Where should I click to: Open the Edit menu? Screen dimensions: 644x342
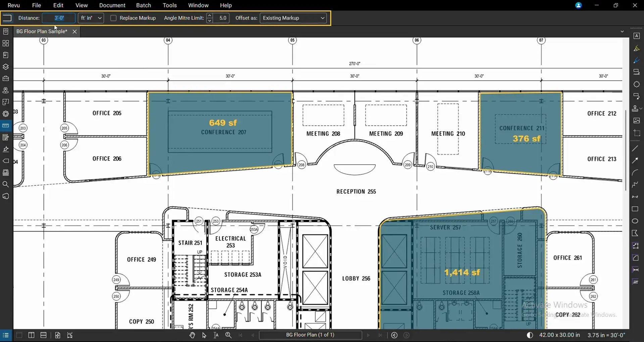[x=58, y=5]
